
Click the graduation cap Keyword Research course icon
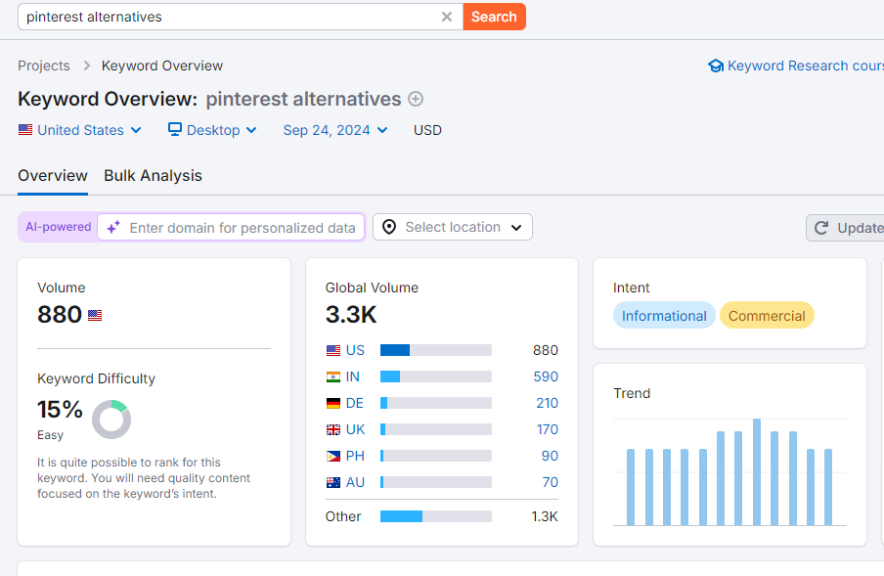[715, 66]
